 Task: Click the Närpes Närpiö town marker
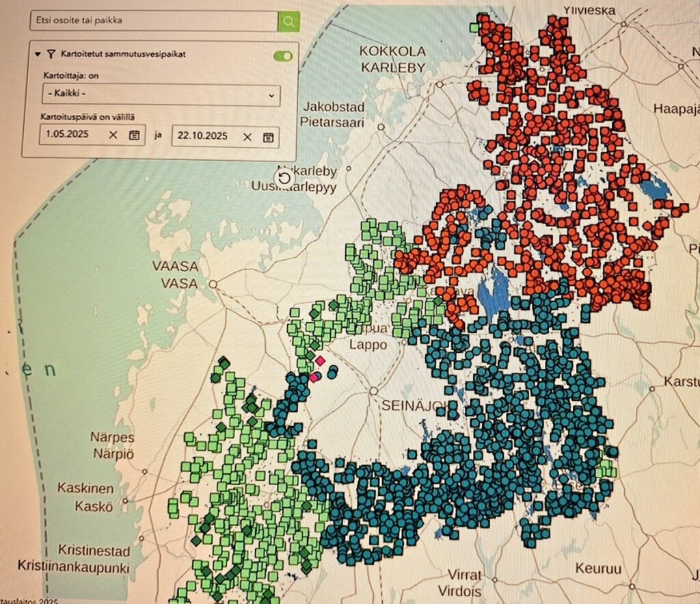tap(145, 471)
